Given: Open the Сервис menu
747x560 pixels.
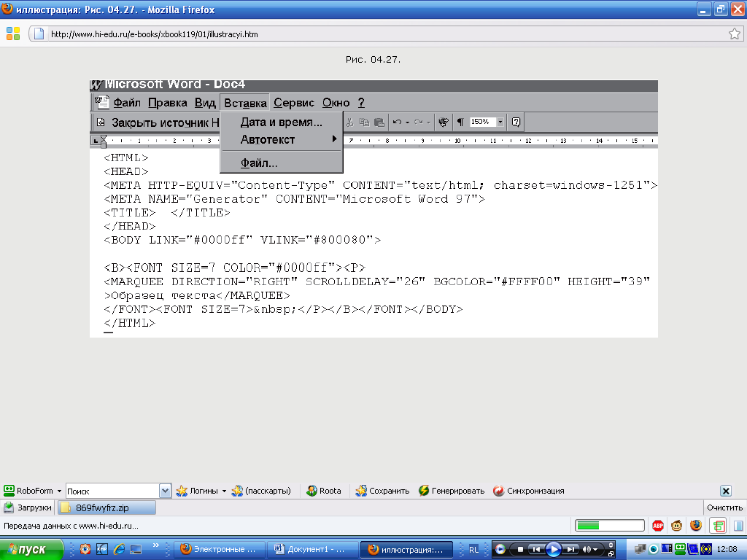Looking at the screenshot, I should [294, 103].
